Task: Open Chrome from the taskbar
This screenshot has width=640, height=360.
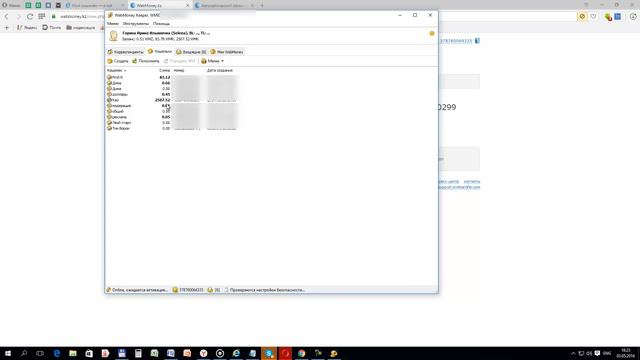Action: (301, 353)
